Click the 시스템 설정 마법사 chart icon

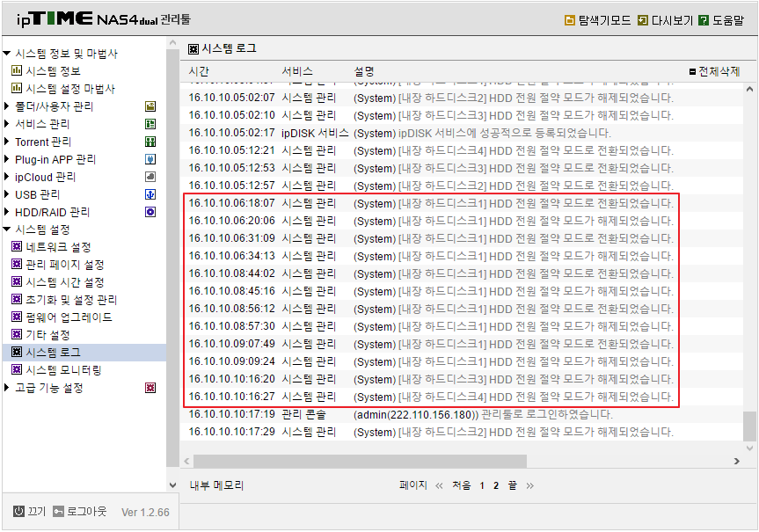(17, 88)
